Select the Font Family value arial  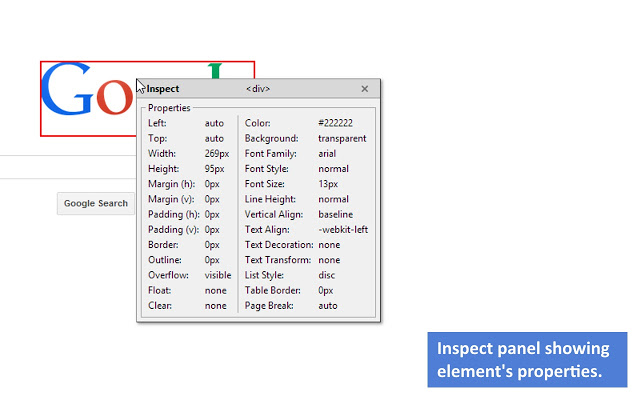327,154
